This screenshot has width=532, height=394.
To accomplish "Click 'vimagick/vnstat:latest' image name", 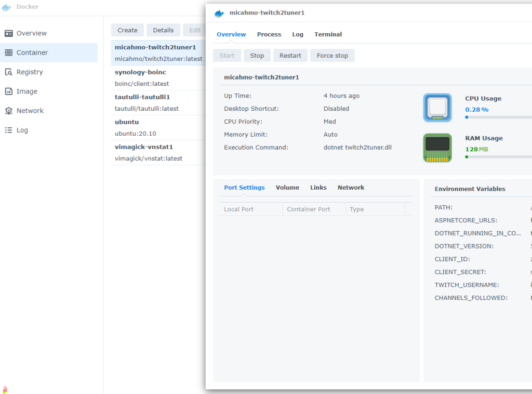I will click(x=149, y=159).
